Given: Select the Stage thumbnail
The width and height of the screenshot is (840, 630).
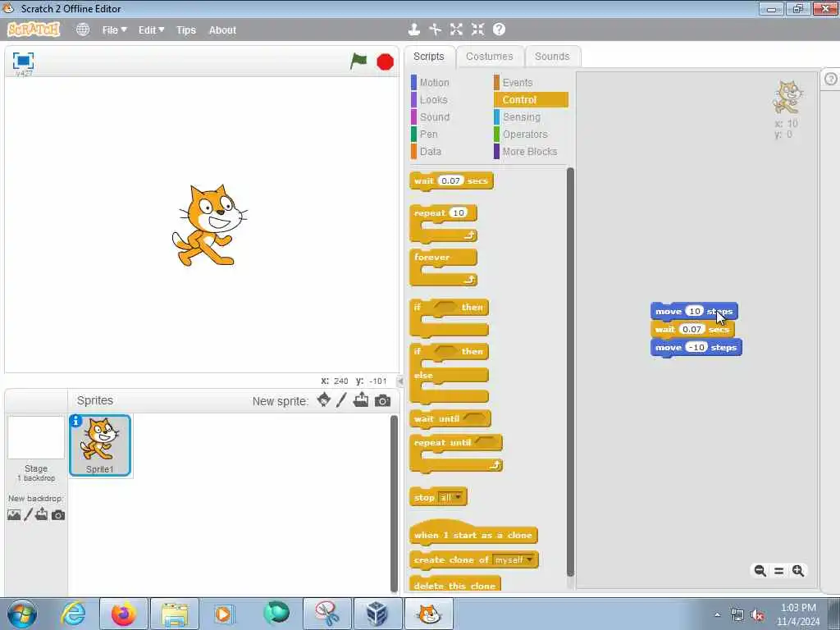Looking at the screenshot, I should 36,438.
